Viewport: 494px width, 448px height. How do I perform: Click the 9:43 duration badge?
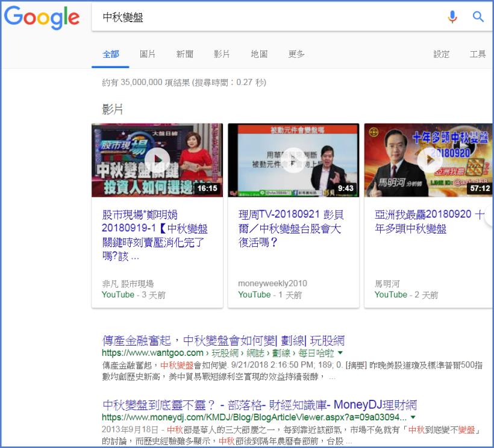[346, 188]
